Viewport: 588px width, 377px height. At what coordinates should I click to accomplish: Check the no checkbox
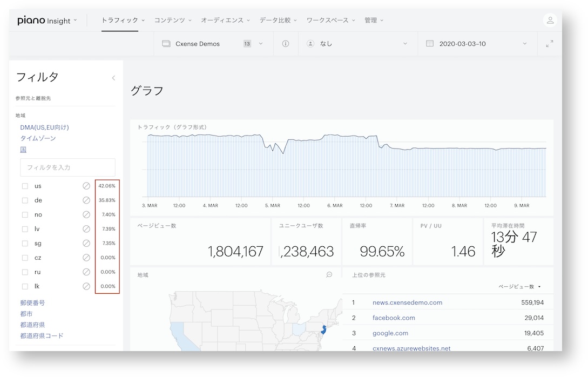[x=25, y=214]
